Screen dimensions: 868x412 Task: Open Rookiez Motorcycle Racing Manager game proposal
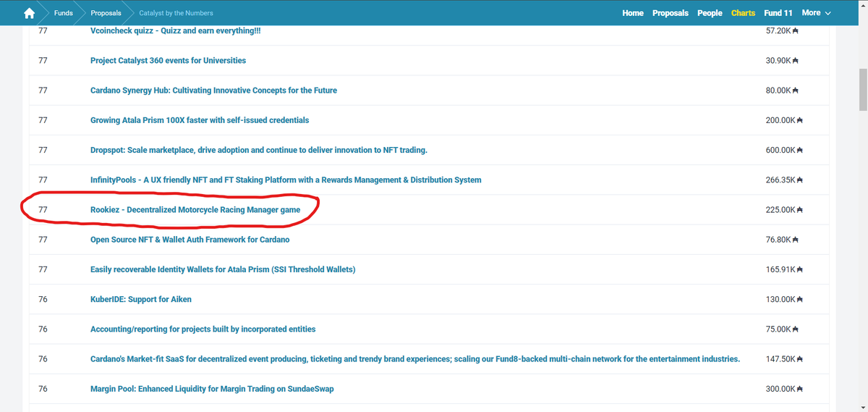tap(195, 210)
